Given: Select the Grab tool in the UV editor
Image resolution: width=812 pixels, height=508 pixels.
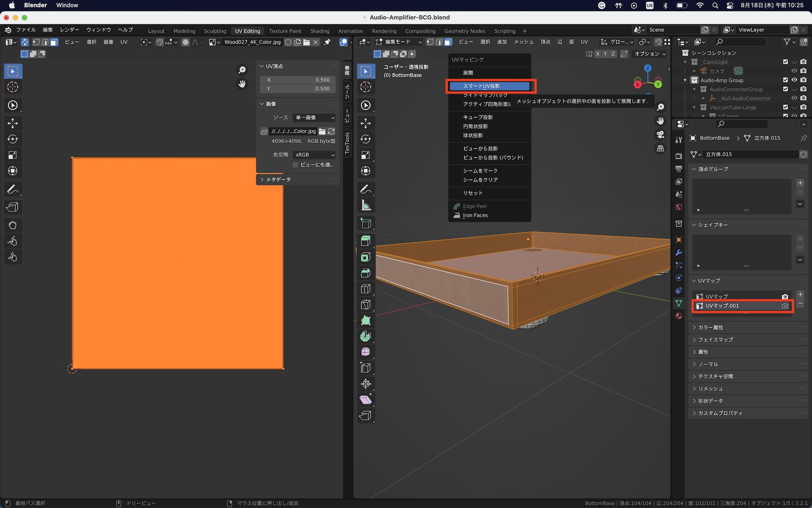Looking at the screenshot, I should 13,225.
